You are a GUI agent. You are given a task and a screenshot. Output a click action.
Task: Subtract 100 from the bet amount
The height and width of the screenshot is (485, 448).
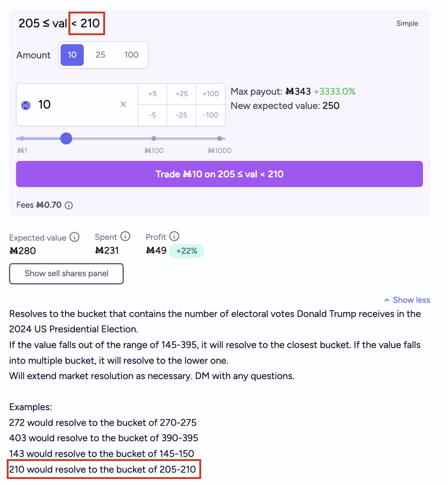coord(211,115)
